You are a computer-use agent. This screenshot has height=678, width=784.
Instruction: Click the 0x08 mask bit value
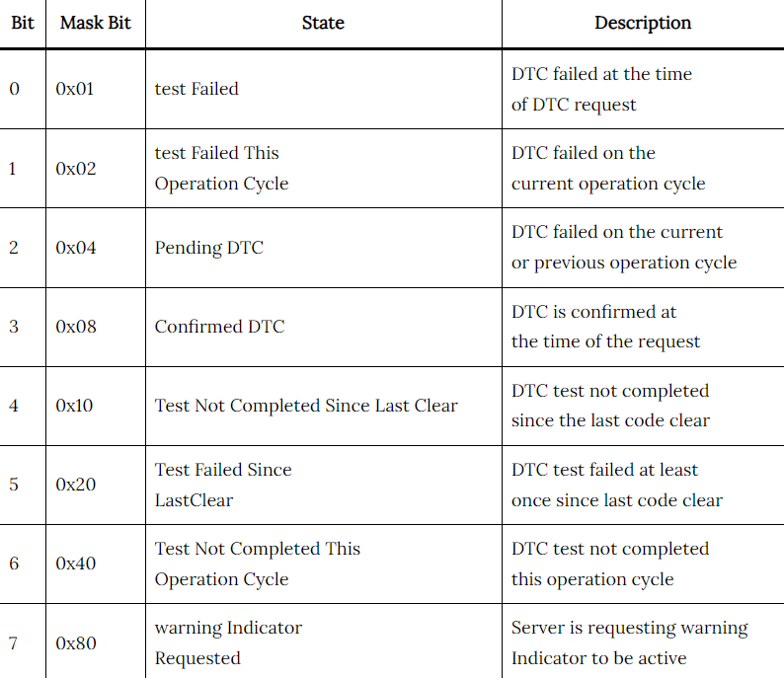(x=75, y=327)
